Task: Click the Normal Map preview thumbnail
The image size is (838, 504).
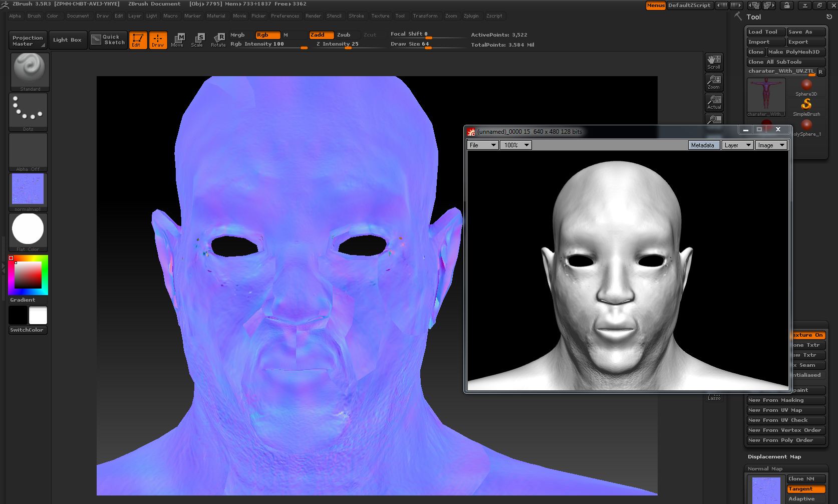Action: point(766,490)
